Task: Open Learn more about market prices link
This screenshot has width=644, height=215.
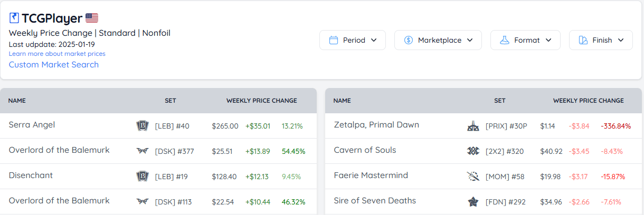Action: pyautogui.click(x=57, y=54)
